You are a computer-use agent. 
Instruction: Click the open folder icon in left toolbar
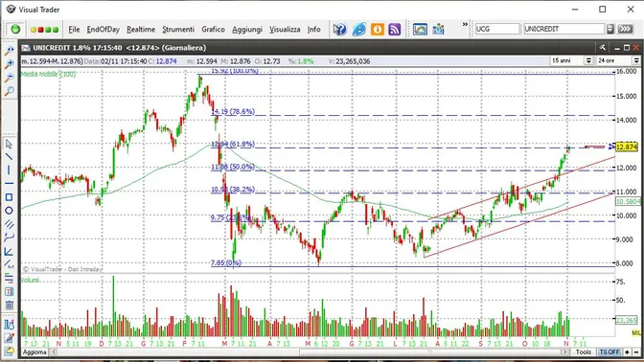pos(9,351)
